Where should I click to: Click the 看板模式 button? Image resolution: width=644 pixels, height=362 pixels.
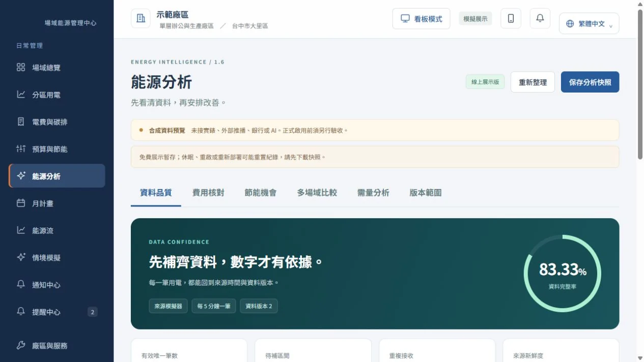click(x=421, y=19)
